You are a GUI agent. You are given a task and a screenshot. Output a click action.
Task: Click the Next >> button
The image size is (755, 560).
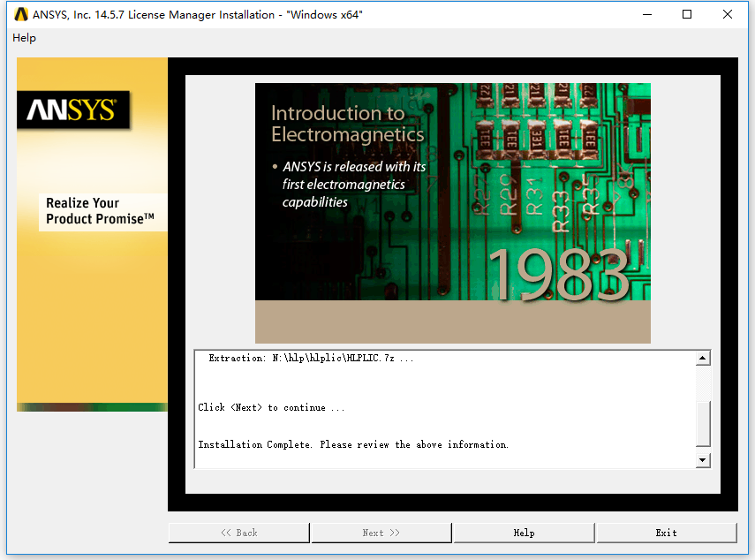pyautogui.click(x=381, y=533)
